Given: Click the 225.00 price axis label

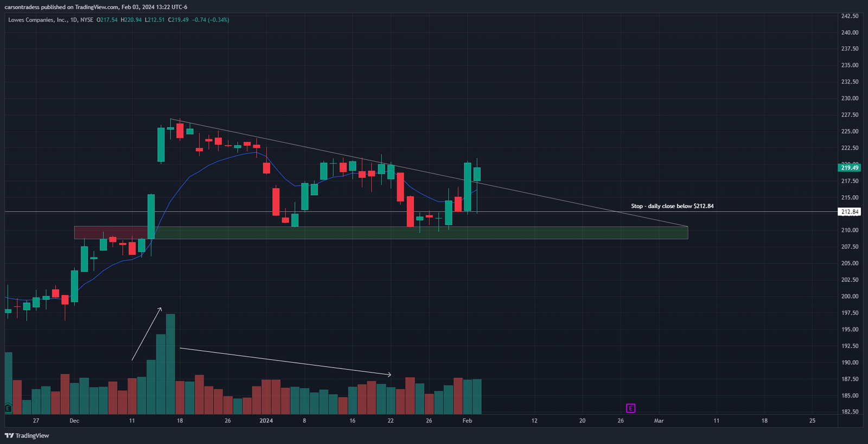Looking at the screenshot, I should tap(850, 131).
